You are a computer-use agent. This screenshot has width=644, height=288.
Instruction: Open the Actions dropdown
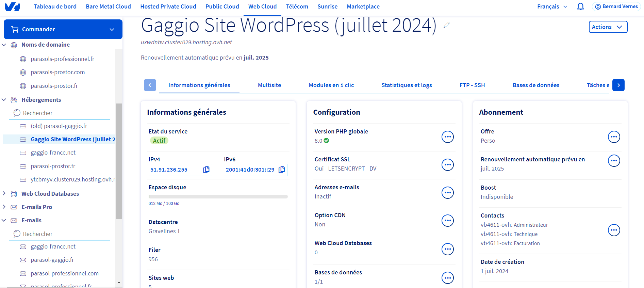click(608, 27)
